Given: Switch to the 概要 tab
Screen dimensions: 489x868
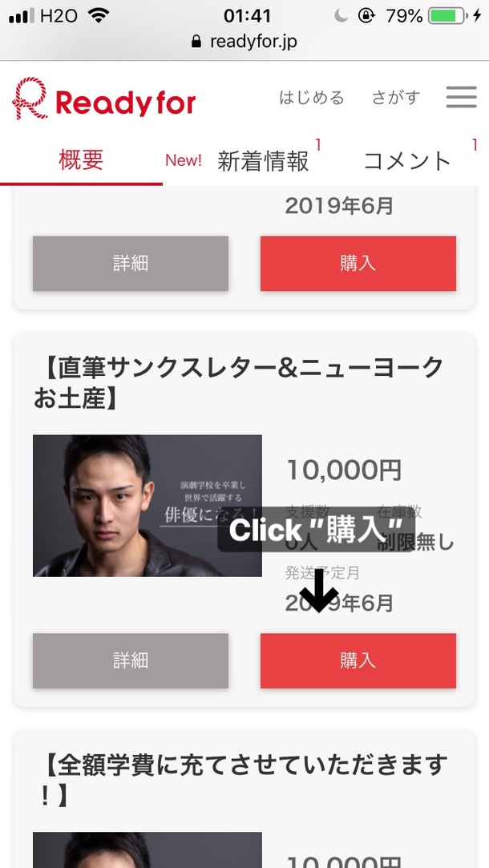Looking at the screenshot, I should coord(82,160).
